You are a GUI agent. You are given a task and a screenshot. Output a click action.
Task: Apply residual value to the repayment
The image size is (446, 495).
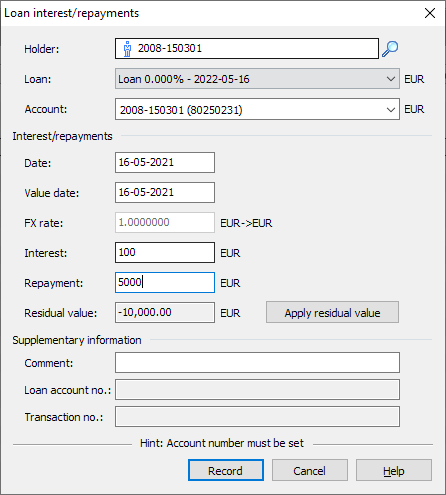(332, 312)
